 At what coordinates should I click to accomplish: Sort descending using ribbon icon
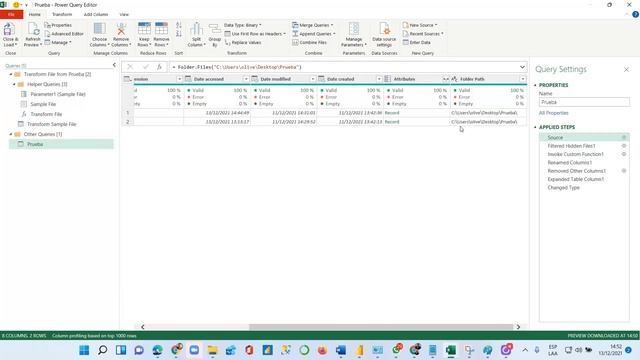point(179,34)
